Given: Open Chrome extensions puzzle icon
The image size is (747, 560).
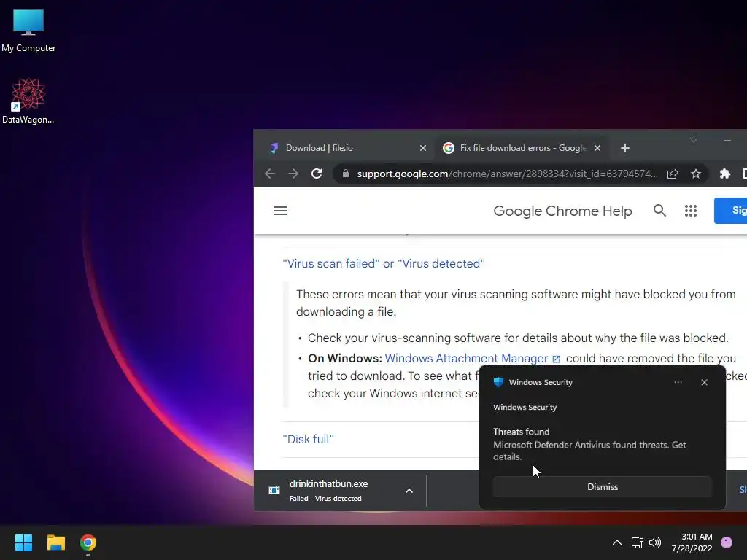Looking at the screenshot, I should tap(724, 174).
